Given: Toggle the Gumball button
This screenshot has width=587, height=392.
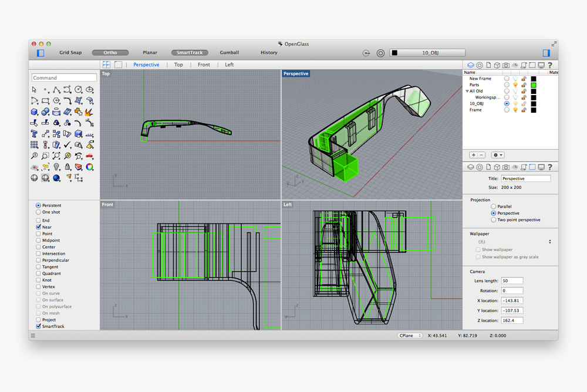Looking at the screenshot, I should pos(229,52).
